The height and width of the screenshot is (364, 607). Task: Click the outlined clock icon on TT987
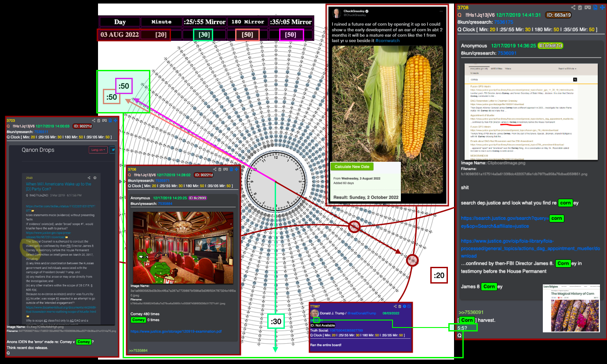409,306
